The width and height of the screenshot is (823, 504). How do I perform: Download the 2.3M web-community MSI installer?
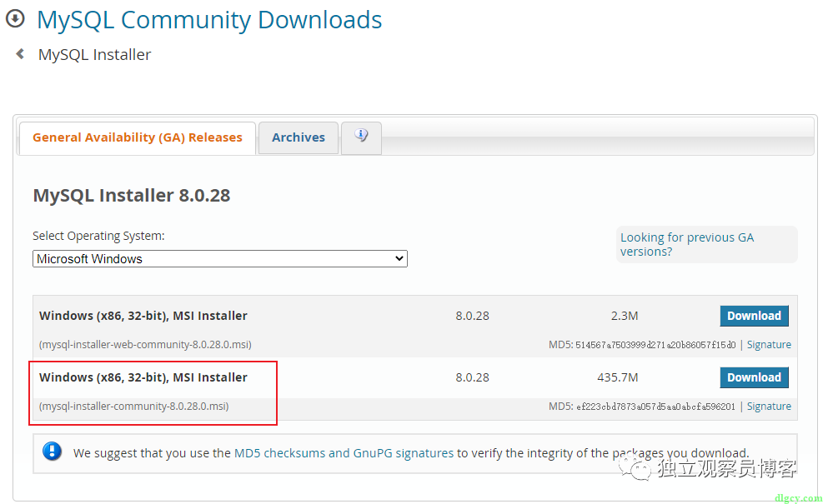(754, 316)
